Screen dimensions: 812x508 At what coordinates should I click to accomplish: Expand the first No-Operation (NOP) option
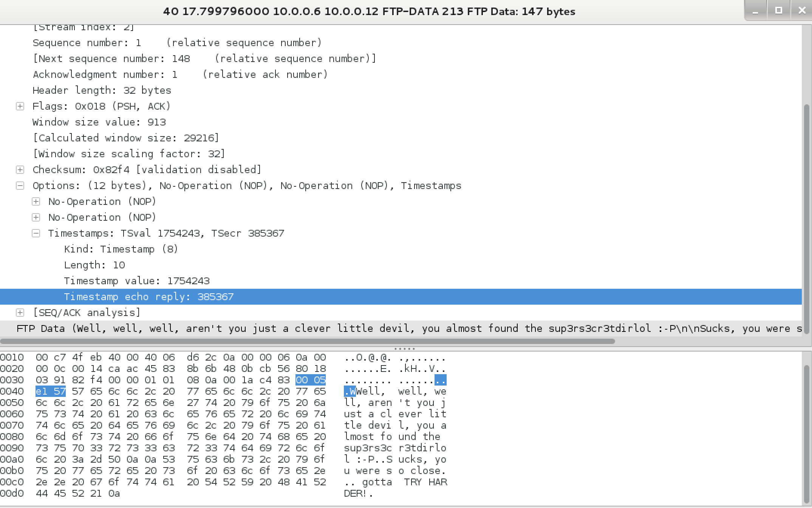[36, 201]
